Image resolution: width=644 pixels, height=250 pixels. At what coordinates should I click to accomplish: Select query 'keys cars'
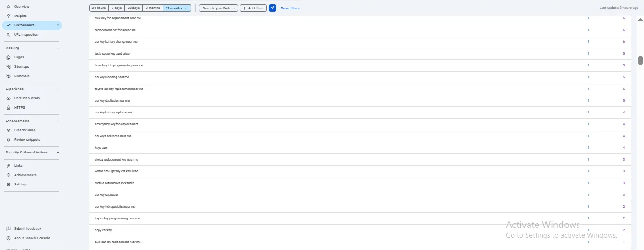click(101, 148)
